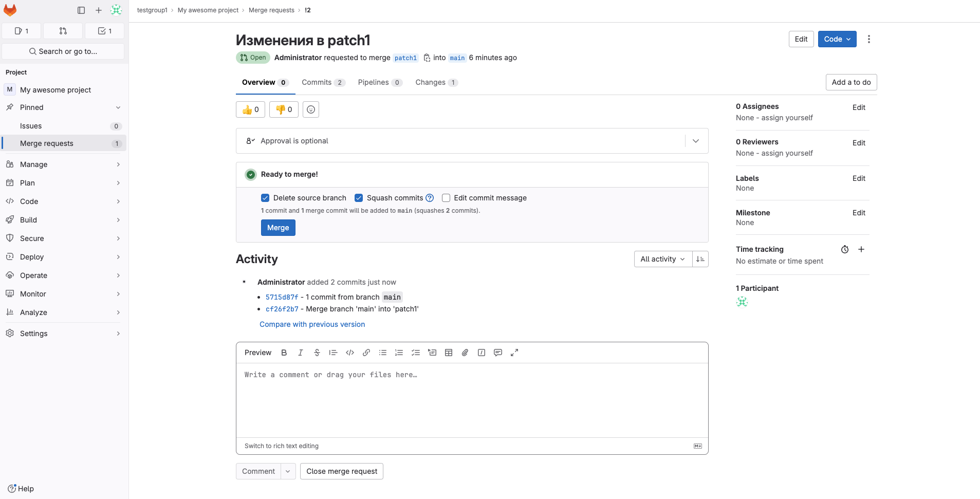
Task: Uncheck the Squash commits checkbox
Action: pyautogui.click(x=359, y=198)
